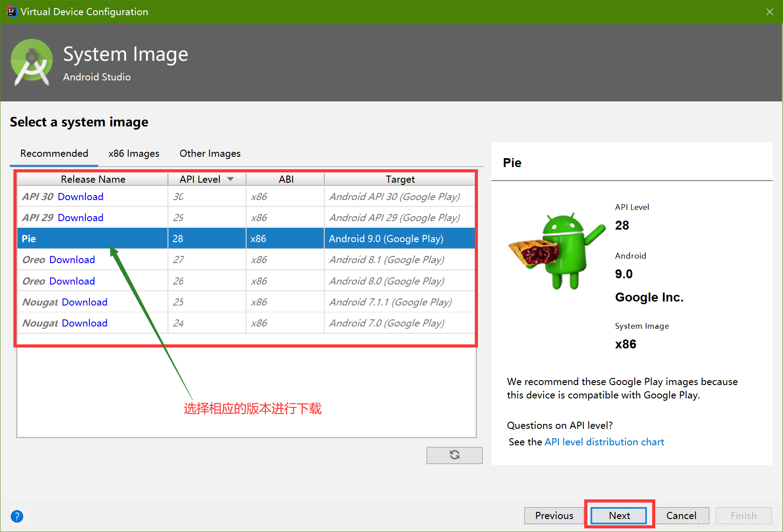
Task: Click the Nougat name in API 24 row
Action: click(x=40, y=323)
